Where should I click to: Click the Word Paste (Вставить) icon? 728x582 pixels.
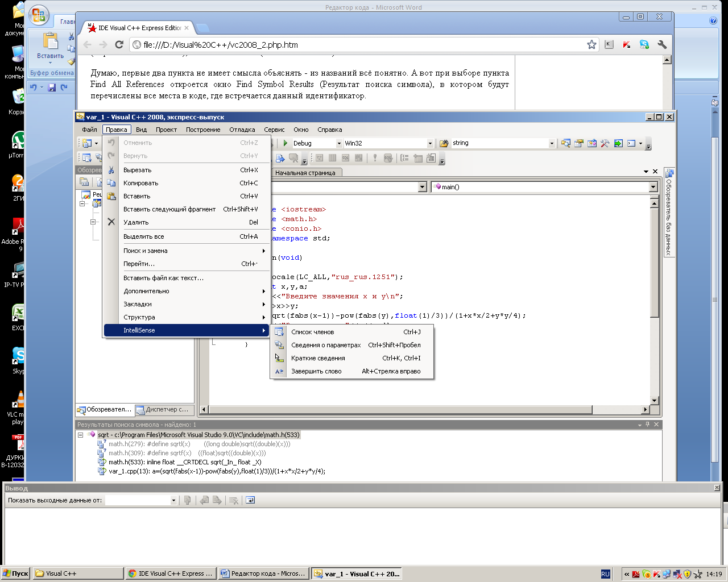[x=50, y=42]
